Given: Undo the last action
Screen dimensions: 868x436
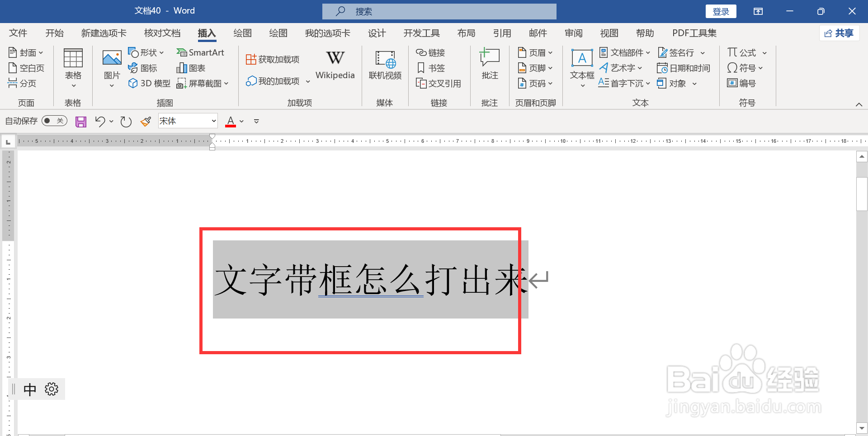Looking at the screenshot, I should pos(100,122).
